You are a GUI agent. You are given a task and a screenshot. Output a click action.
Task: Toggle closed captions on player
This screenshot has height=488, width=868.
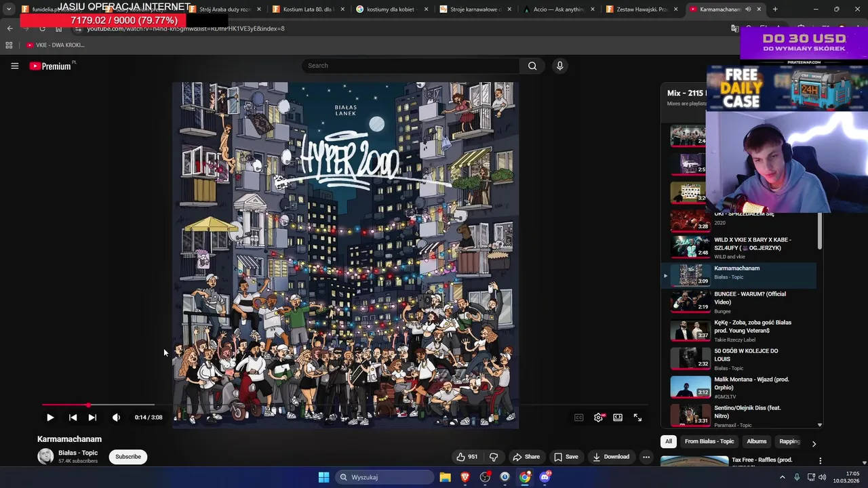[578, 418]
